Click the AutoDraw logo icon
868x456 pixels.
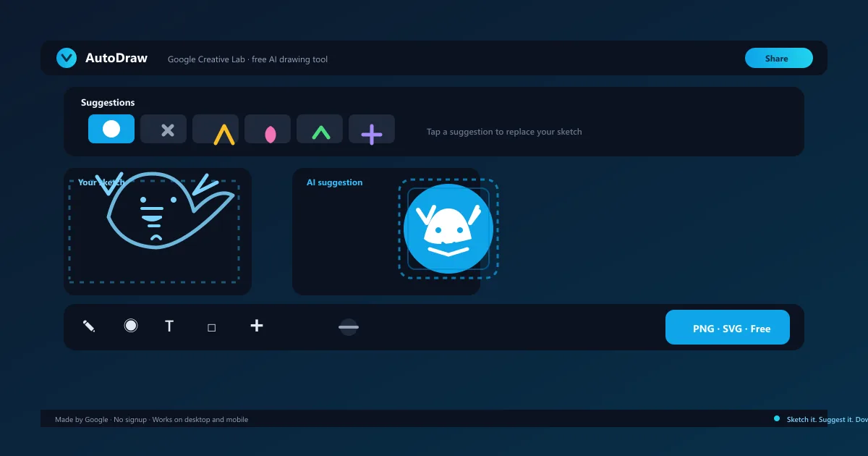tap(67, 58)
